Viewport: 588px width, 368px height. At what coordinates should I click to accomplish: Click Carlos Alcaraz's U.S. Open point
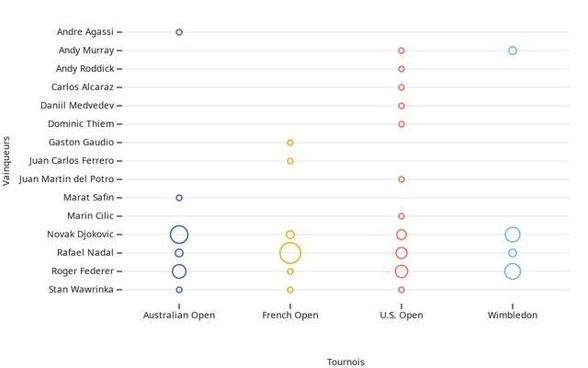tap(401, 87)
